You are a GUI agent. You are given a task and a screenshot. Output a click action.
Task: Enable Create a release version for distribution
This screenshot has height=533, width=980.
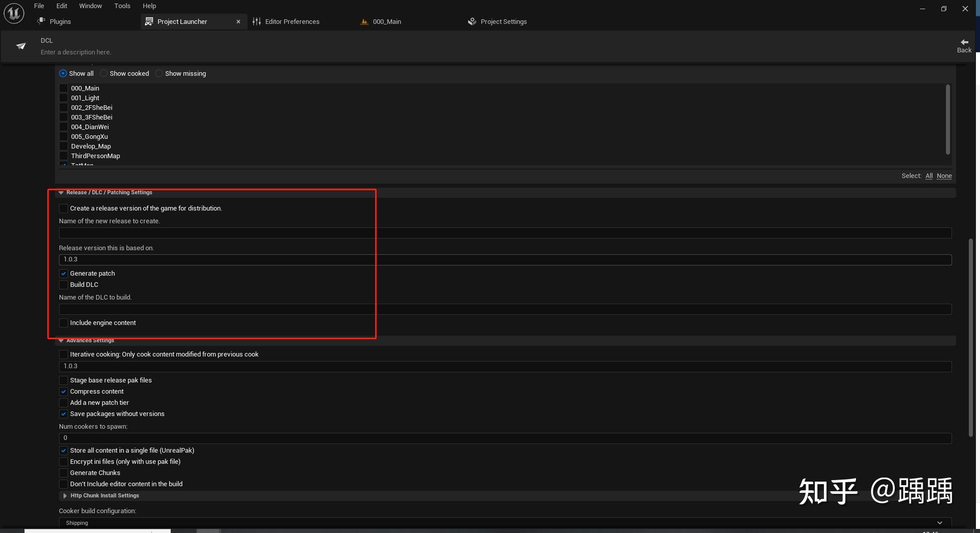pyautogui.click(x=63, y=208)
